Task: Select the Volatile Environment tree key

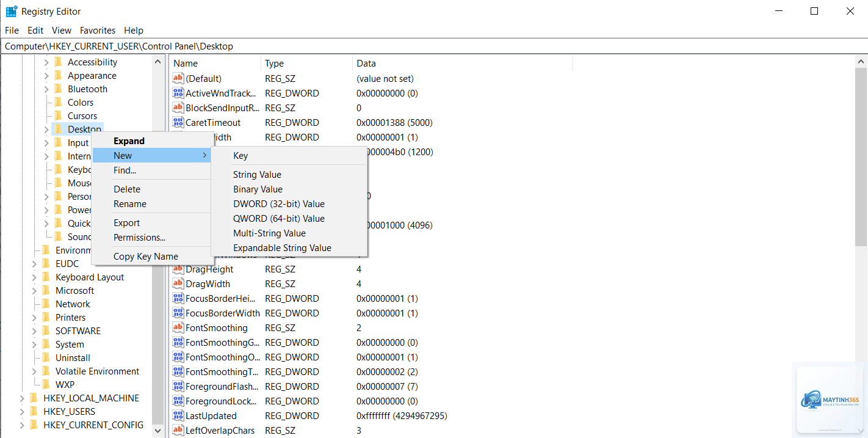Action: point(97,371)
